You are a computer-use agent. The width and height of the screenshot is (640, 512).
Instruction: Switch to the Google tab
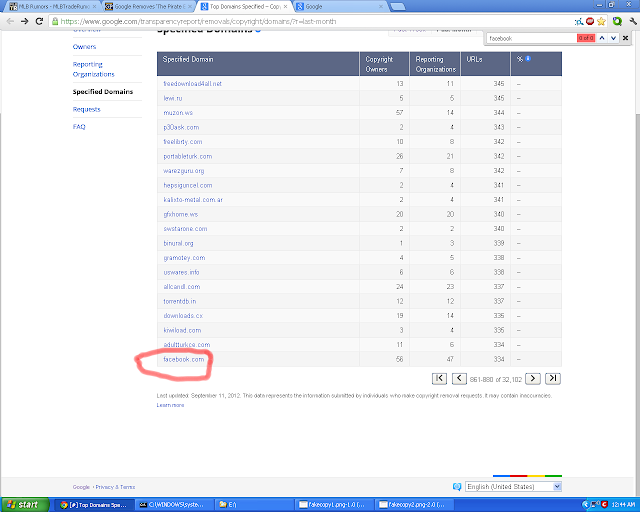coord(339,7)
